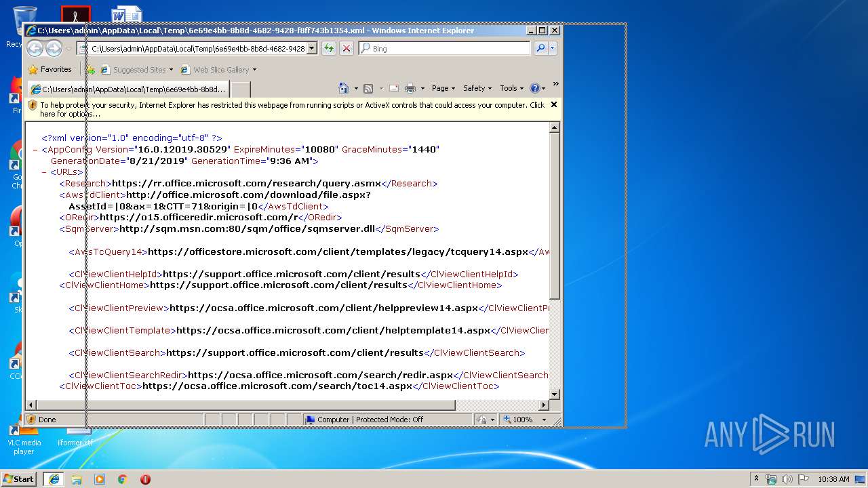Click the Research URL text
The width and height of the screenshot is (868, 488).
[x=246, y=183]
